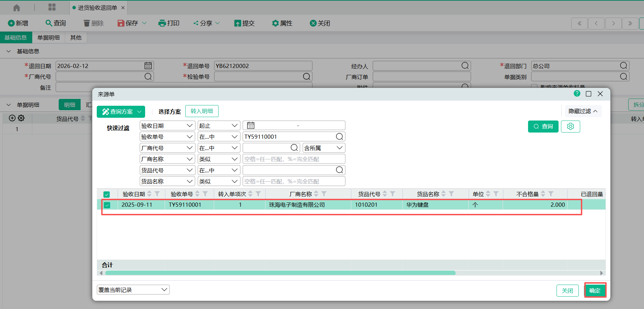Image resolution: width=644 pixels, height=309 pixels.
Task: Click the green 查询 search button
Action: (543, 126)
